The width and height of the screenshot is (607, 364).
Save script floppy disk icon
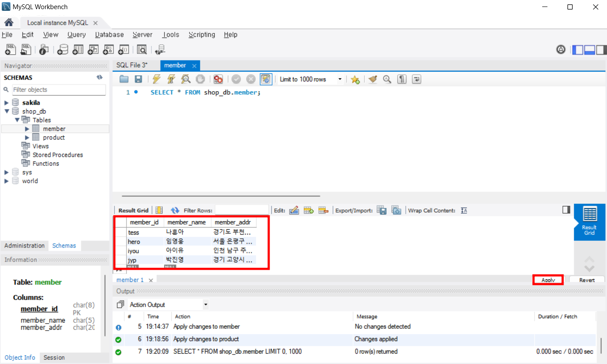click(138, 79)
